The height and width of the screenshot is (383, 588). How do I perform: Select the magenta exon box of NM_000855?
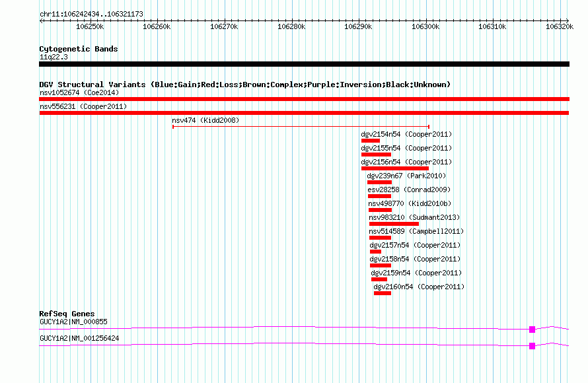click(x=532, y=330)
